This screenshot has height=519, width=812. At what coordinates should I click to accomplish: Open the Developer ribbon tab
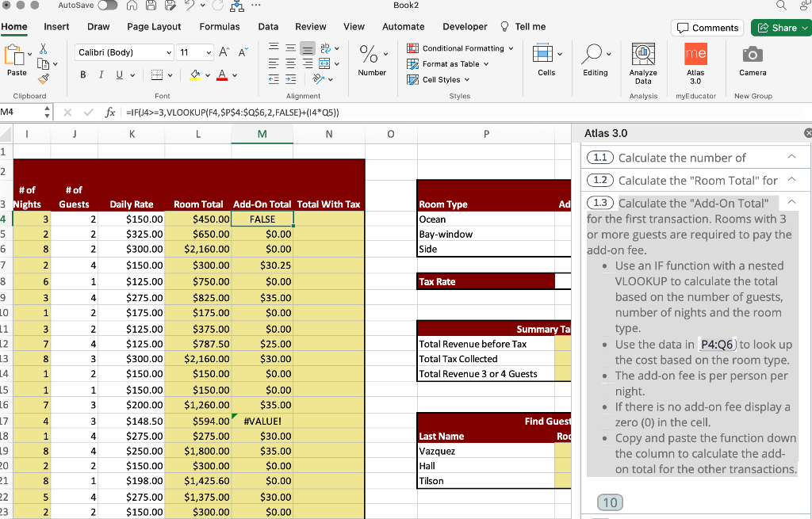coord(465,26)
